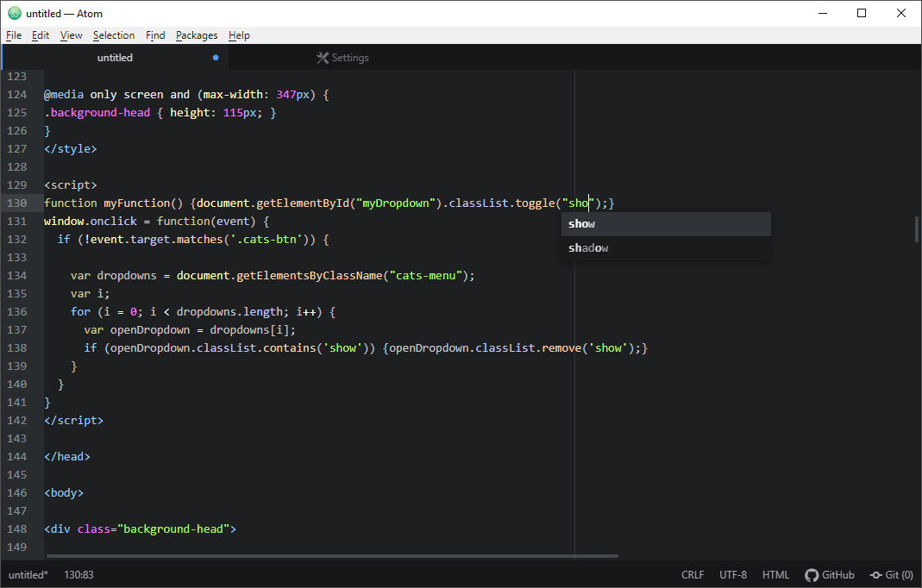
Task: Change UTF-8 file encoding in status bar
Action: (733, 575)
